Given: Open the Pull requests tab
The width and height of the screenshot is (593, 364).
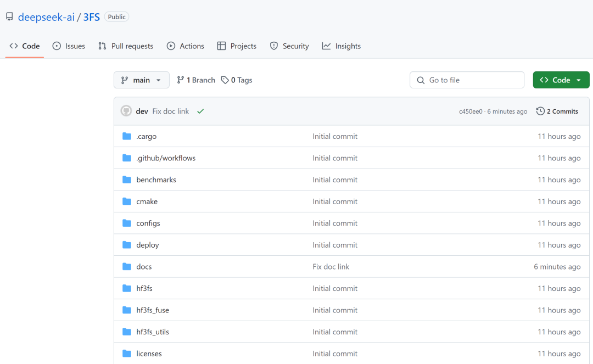Looking at the screenshot, I should (x=126, y=46).
